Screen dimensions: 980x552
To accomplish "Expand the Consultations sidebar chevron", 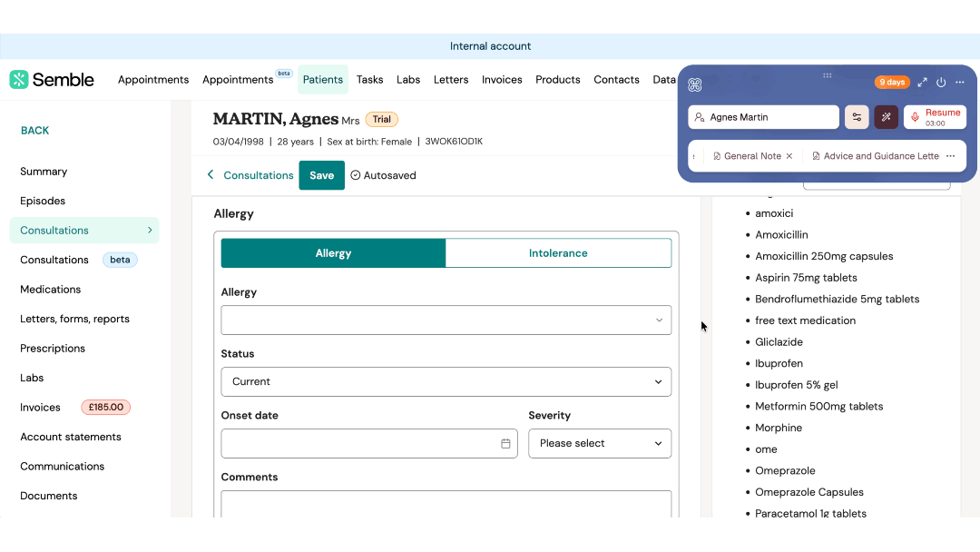I will 150,230.
